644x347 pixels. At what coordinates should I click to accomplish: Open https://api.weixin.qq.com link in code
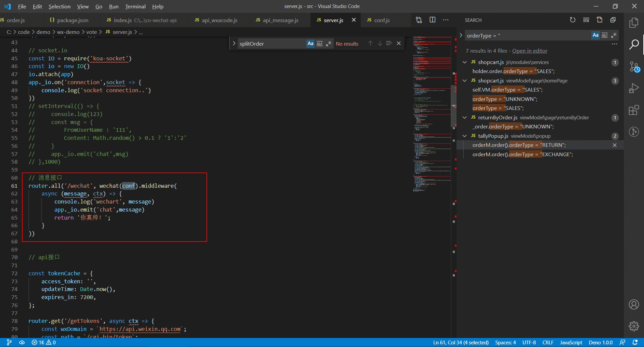[x=140, y=329]
